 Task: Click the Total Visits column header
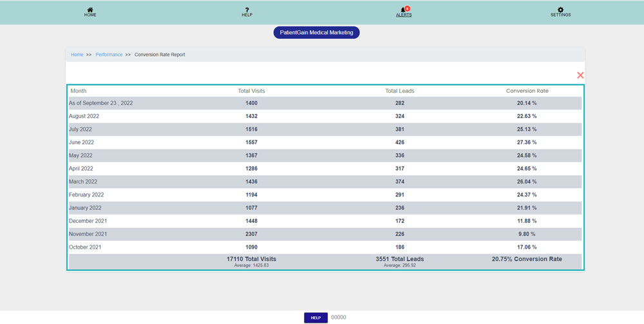pyautogui.click(x=251, y=91)
